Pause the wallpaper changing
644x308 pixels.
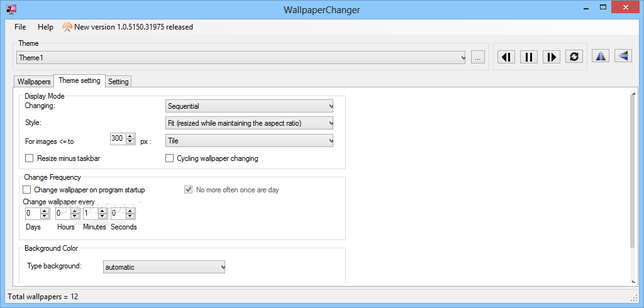tap(529, 57)
